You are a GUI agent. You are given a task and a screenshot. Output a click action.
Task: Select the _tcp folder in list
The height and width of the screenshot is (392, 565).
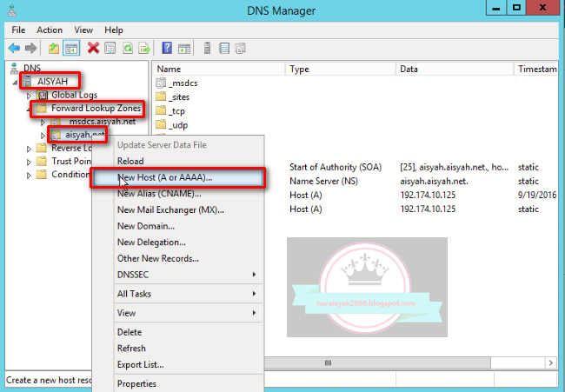(176, 111)
